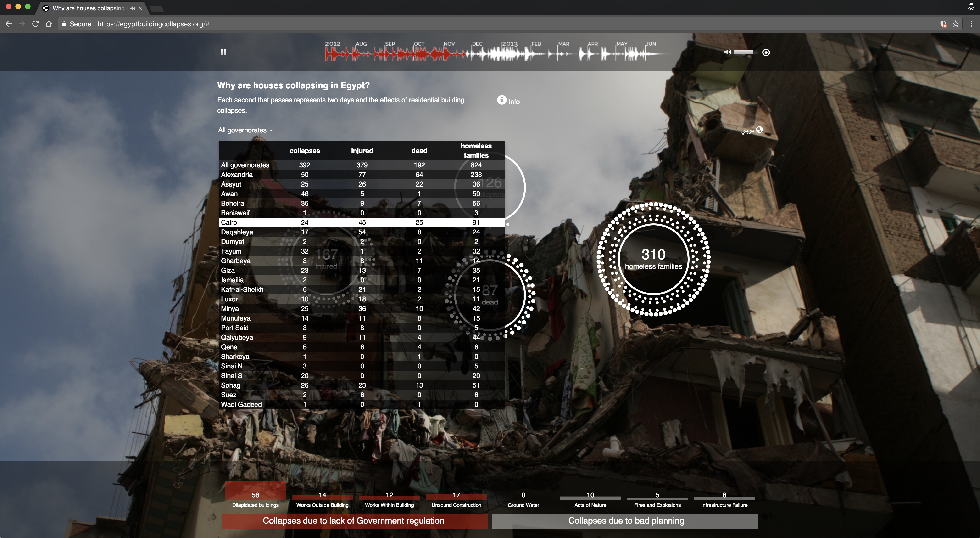Bookmark this page with star icon
This screenshot has width=980, height=538.
click(955, 24)
